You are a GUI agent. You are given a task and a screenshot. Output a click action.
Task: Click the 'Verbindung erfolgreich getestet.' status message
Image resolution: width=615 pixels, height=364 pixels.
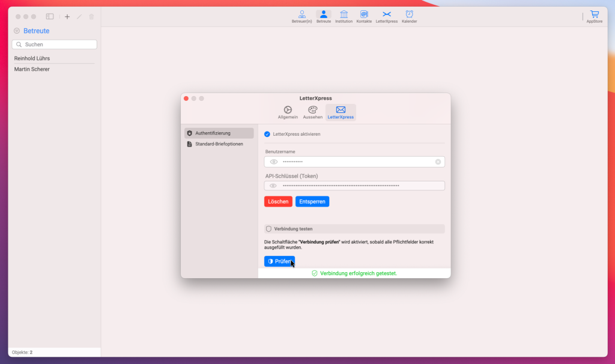coord(354,273)
